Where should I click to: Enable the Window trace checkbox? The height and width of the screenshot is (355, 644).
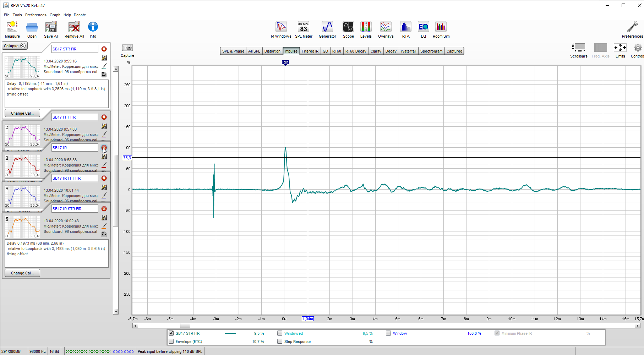tap(388, 333)
